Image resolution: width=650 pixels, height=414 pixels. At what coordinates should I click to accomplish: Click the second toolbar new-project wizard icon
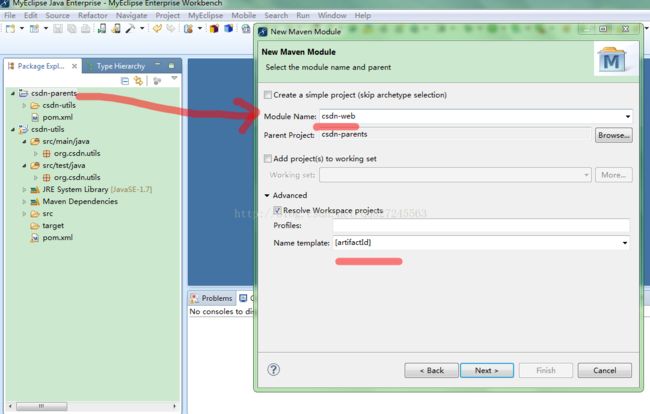coord(34,29)
